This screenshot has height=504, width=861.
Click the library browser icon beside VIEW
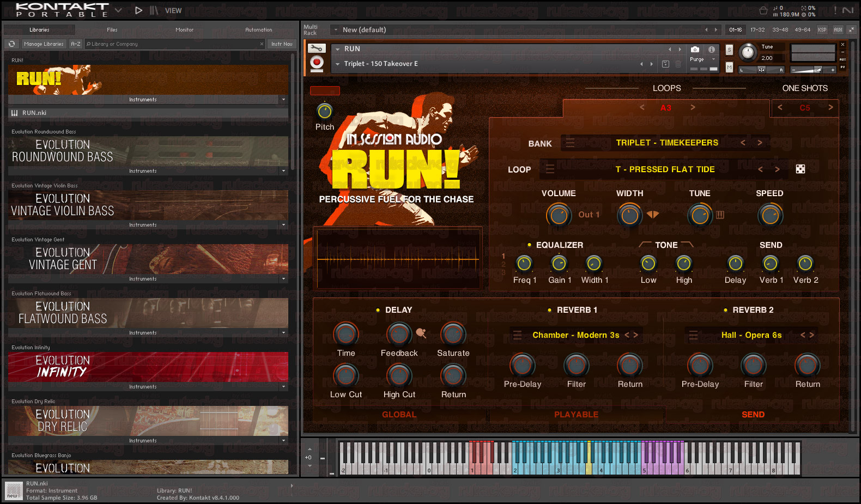point(154,10)
